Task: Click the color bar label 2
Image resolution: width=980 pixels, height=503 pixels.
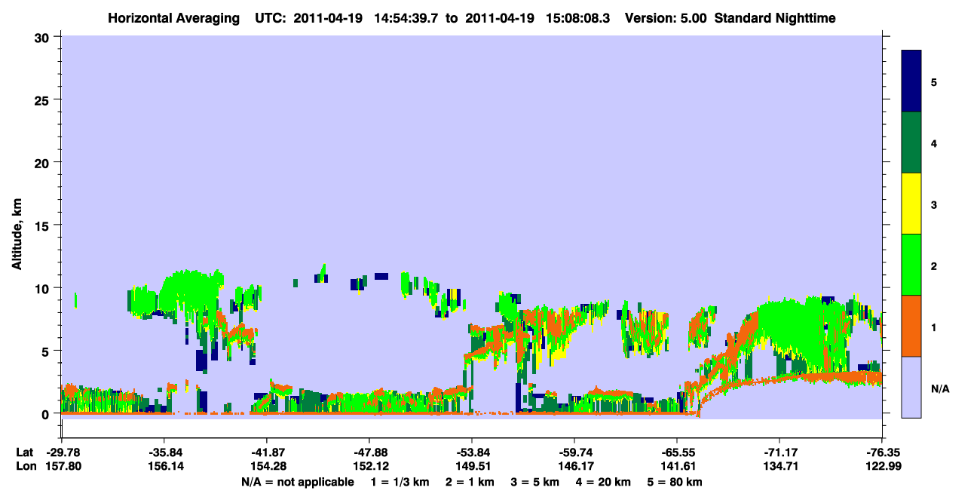Action: [x=935, y=265]
